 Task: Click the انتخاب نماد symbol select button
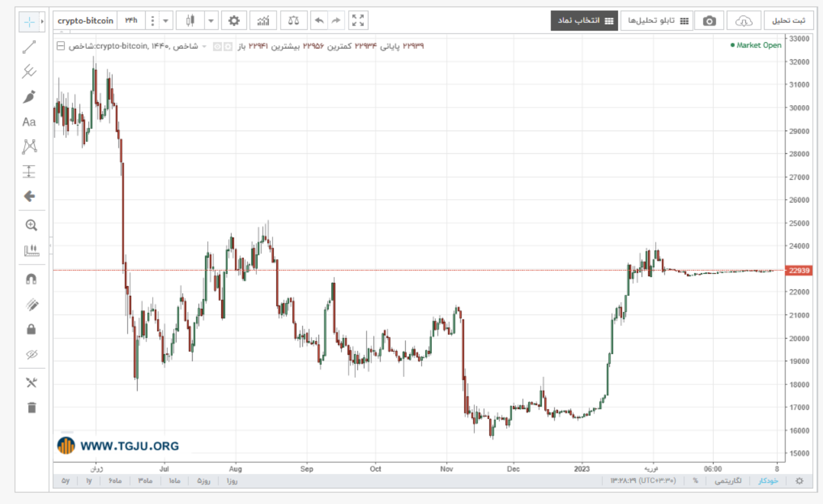click(584, 21)
